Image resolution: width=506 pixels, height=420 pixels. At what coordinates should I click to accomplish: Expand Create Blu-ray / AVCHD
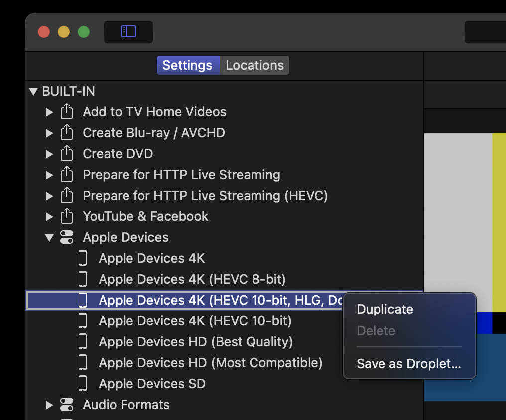click(49, 133)
